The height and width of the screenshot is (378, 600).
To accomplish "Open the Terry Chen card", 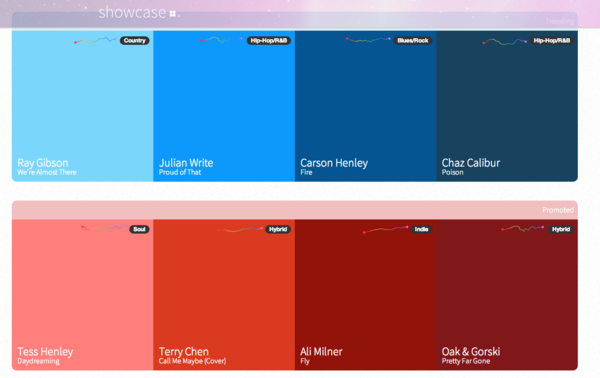I will tap(224, 295).
